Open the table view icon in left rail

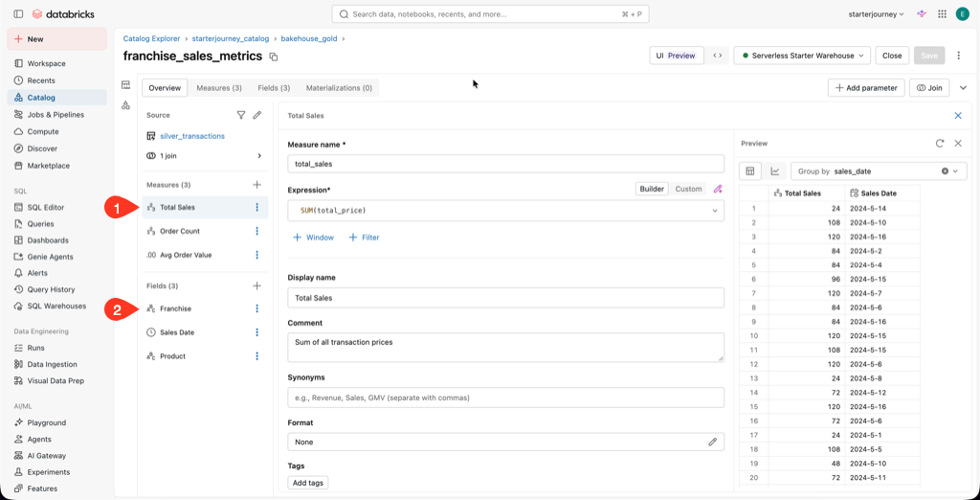pos(125,85)
